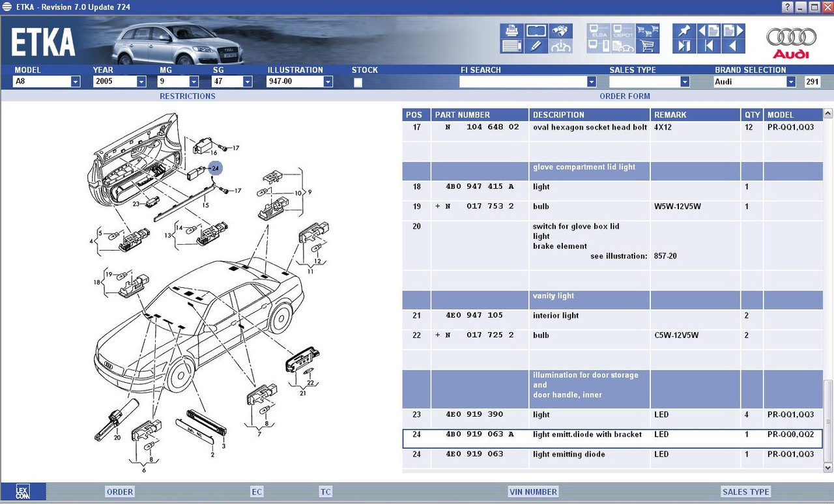834x504 pixels.
Task: Click the binoculars search icon
Action: (560, 31)
